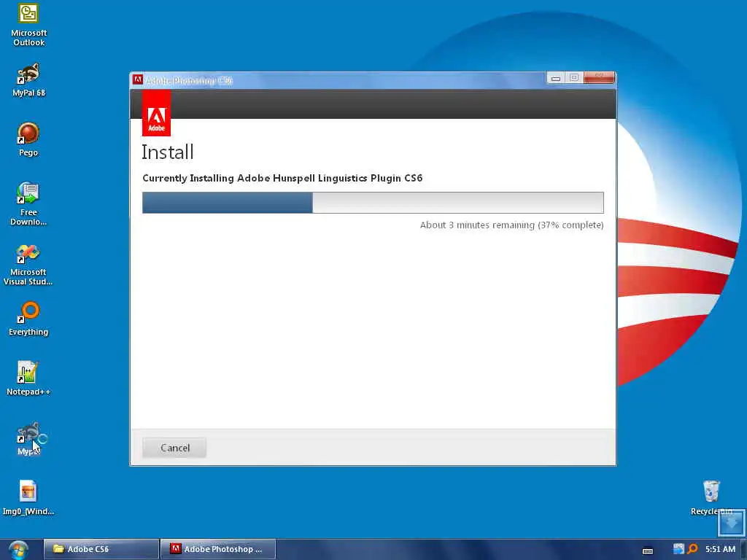Select the Recycle Bin icon
This screenshot has height=560, width=747.
point(711,497)
